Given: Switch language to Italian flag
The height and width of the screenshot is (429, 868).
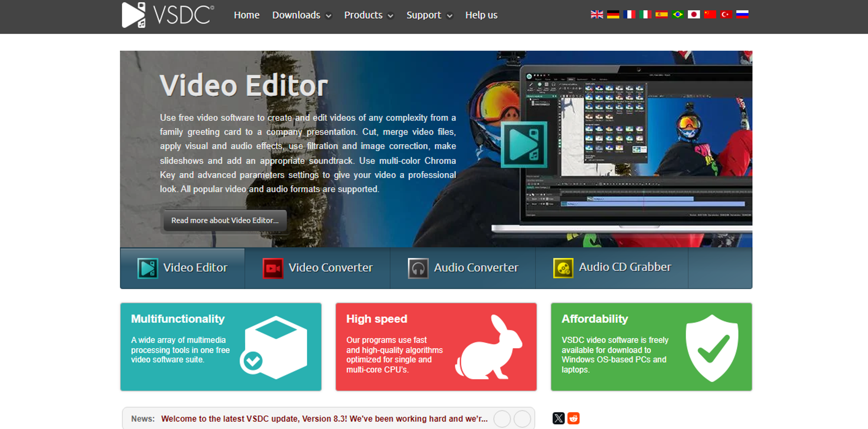Looking at the screenshot, I should (x=645, y=14).
